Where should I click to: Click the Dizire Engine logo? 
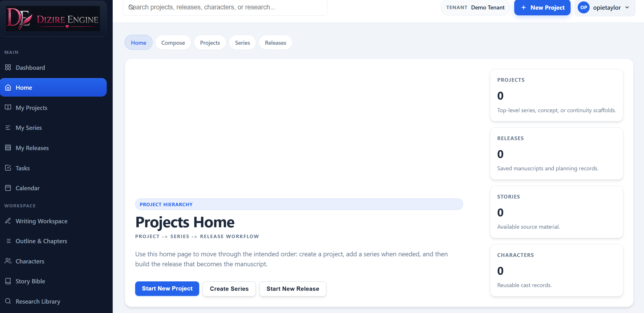point(53,19)
